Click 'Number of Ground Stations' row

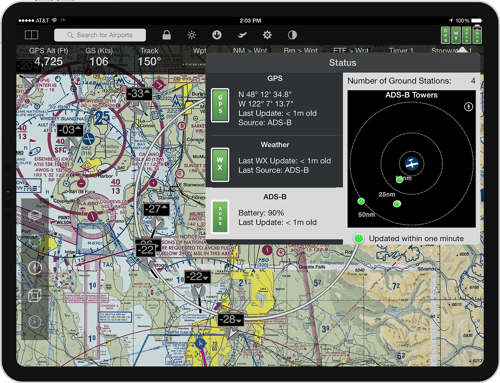412,81
